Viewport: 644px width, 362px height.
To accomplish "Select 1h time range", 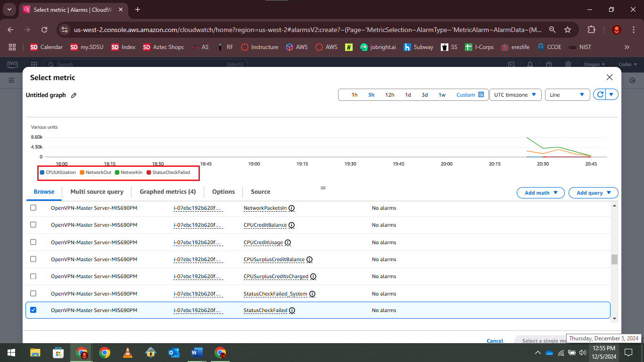I will tap(355, 95).
